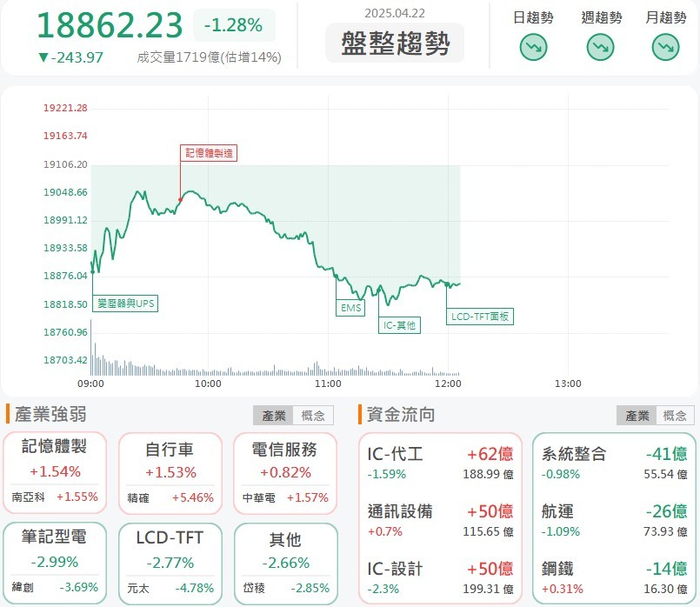Click the IC-代工 fund inflow entry

click(x=440, y=463)
